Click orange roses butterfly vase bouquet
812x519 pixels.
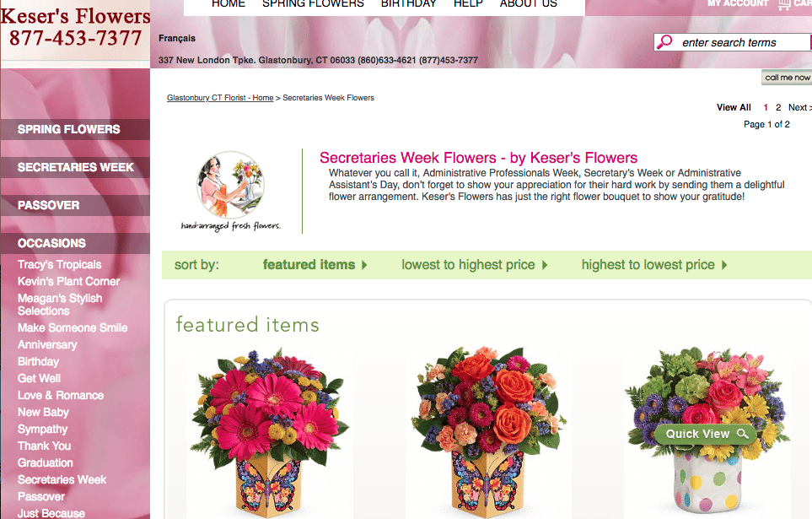click(488, 434)
